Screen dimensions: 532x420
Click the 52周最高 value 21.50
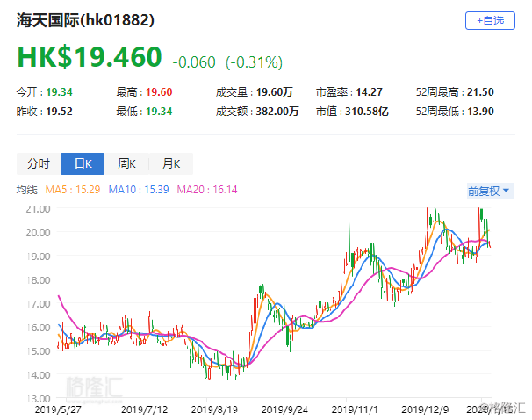tap(480, 92)
